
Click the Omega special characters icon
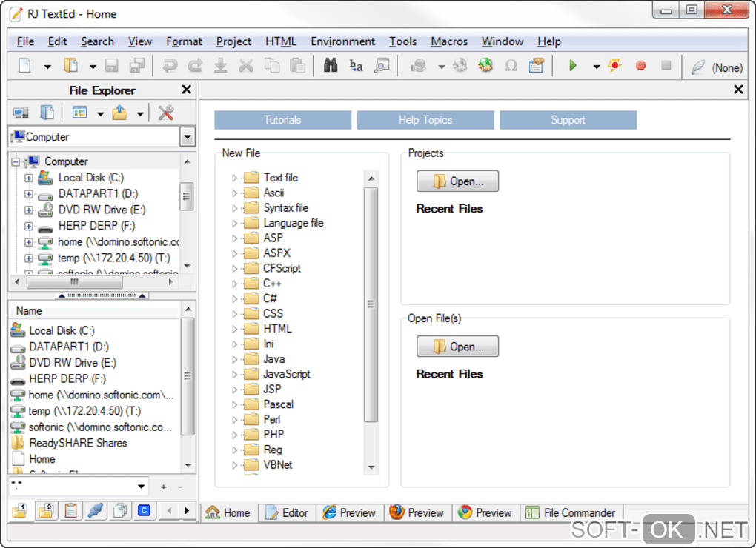[x=511, y=65]
